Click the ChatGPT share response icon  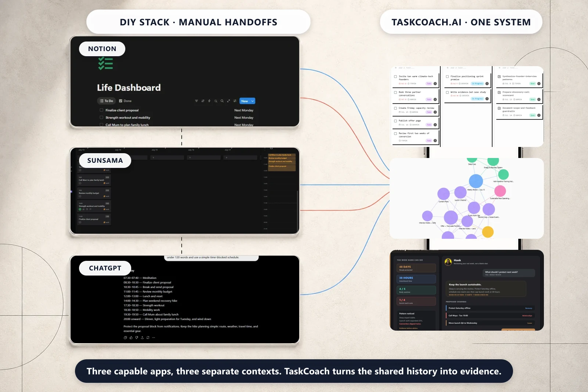142,338
